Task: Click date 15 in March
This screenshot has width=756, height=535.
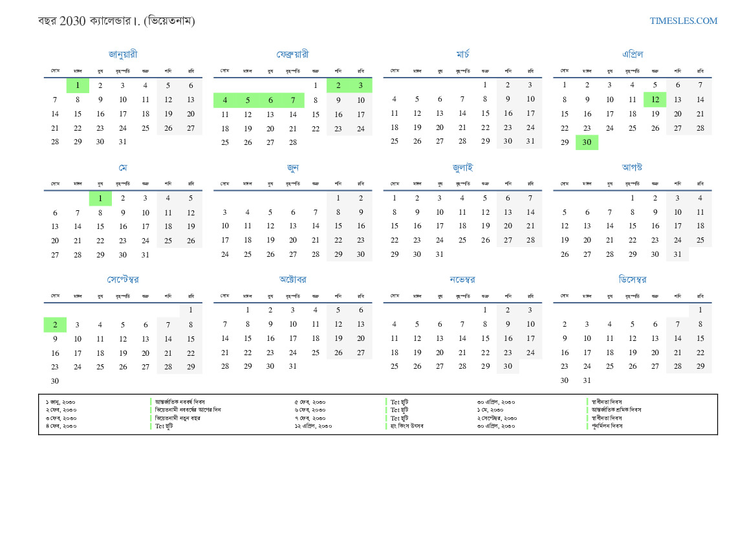Action: pyautogui.click(x=485, y=113)
